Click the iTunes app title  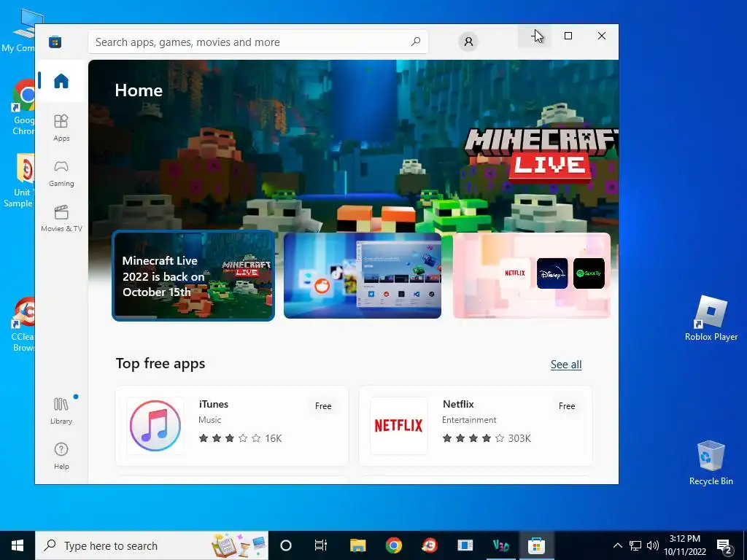click(x=214, y=404)
